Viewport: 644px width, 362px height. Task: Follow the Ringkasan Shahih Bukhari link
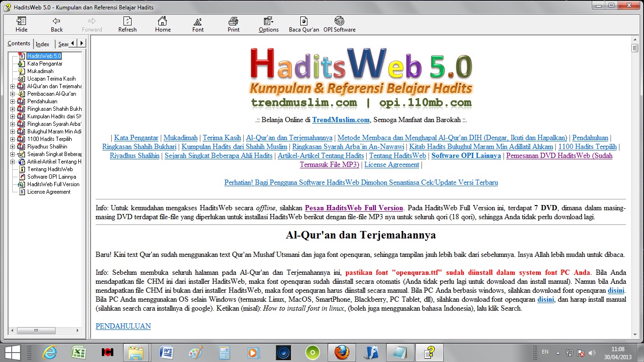(139, 147)
